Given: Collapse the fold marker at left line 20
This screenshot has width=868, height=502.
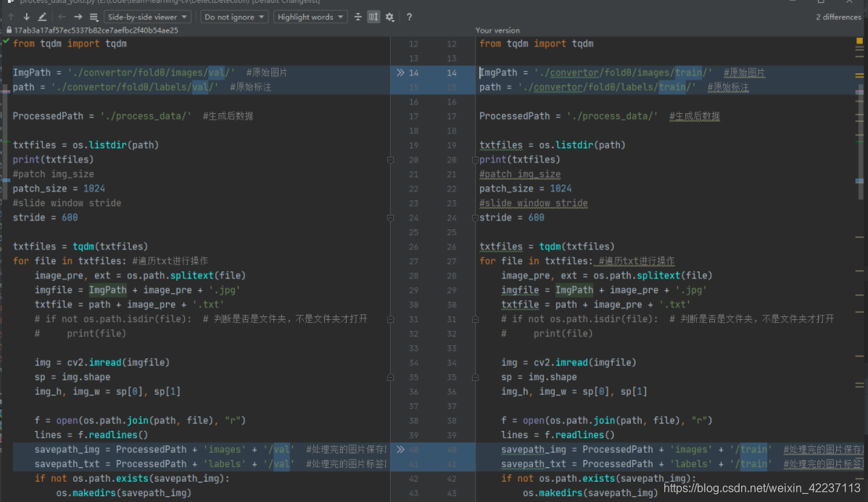Looking at the screenshot, I should (390, 160).
